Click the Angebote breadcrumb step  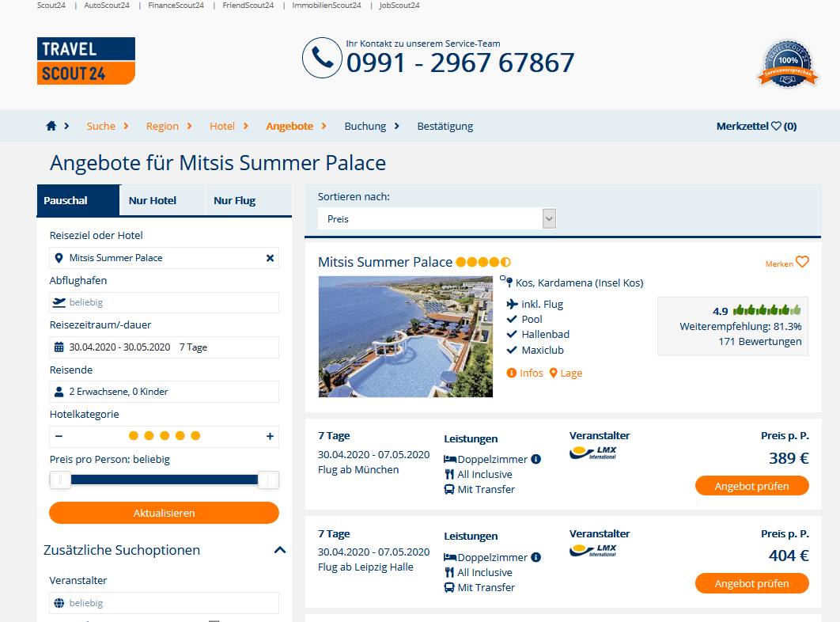coord(289,126)
